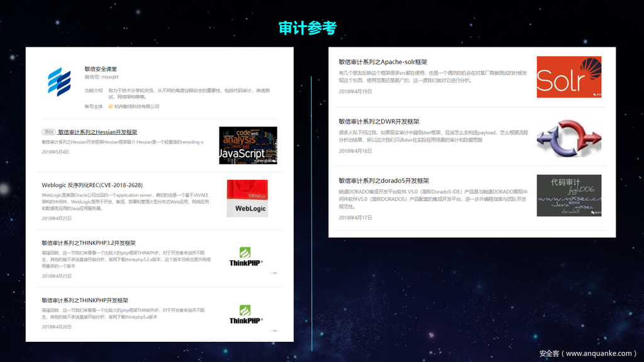Select the WeChat ID text mxaqkt
The width and height of the screenshot is (644, 362).
click(x=110, y=77)
